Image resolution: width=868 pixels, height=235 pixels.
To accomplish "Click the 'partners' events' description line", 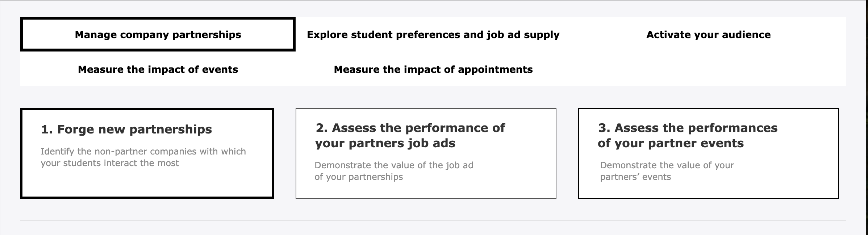I will click(x=635, y=177).
